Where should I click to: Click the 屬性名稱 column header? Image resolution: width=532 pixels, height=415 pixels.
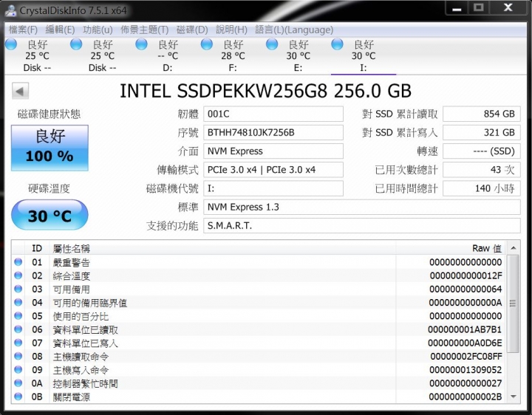[x=222, y=248]
